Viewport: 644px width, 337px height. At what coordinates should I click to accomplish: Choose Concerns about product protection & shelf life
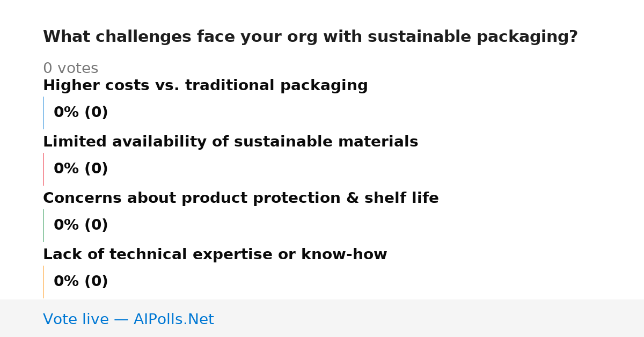241,199
